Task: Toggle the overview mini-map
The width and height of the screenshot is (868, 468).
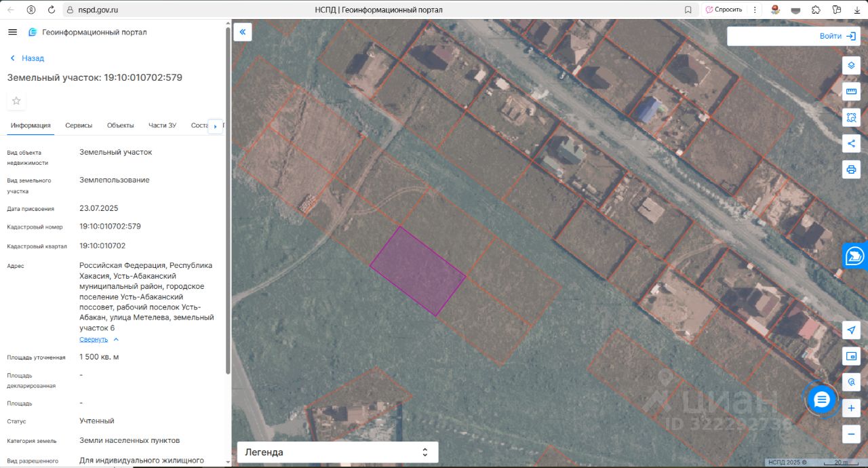Action: click(x=851, y=356)
